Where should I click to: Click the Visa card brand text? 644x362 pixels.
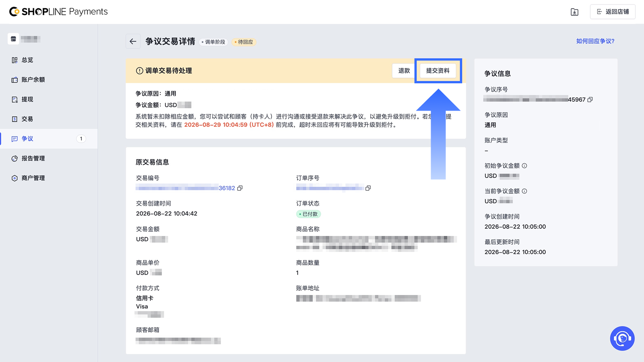pyautogui.click(x=142, y=307)
